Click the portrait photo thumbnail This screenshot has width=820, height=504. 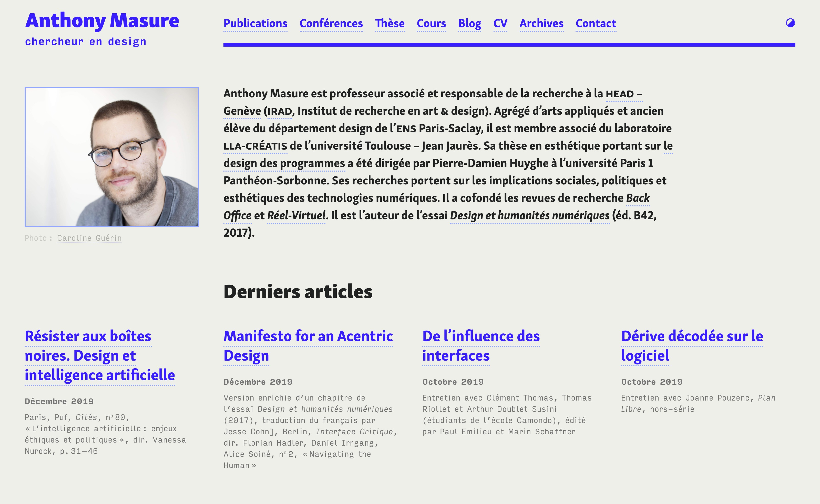click(111, 157)
